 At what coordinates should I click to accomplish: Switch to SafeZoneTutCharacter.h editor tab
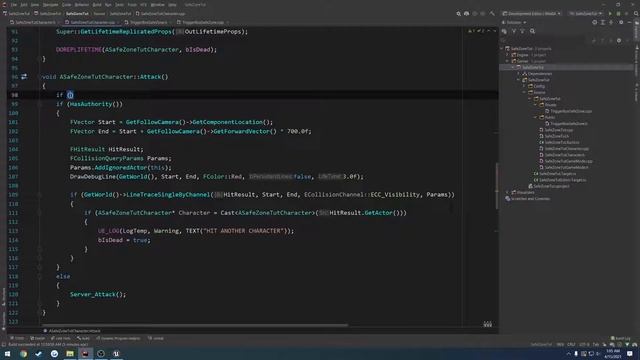click(x=35, y=22)
